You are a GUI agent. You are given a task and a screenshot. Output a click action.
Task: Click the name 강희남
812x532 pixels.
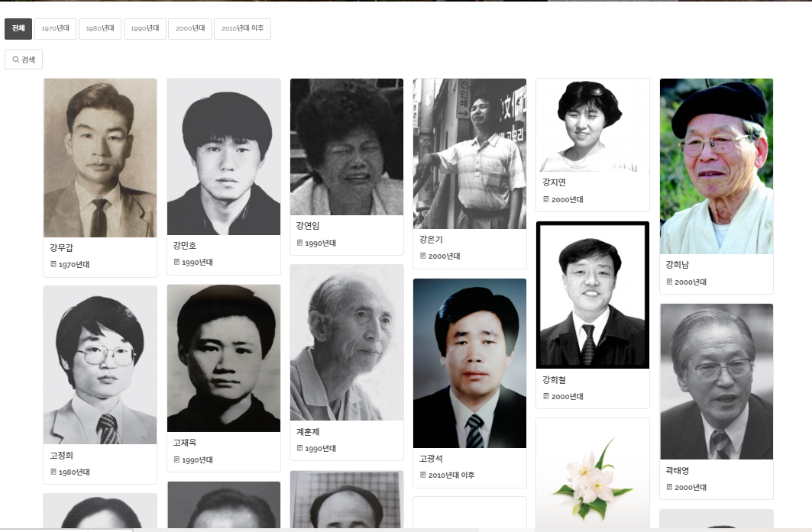678,264
